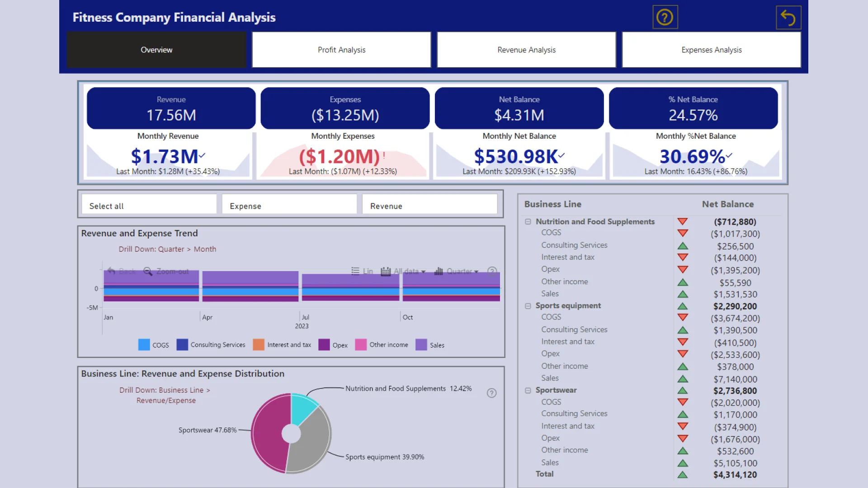Click the Business Line column header
The height and width of the screenshot is (488, 868).
click(x=552, y=204)
